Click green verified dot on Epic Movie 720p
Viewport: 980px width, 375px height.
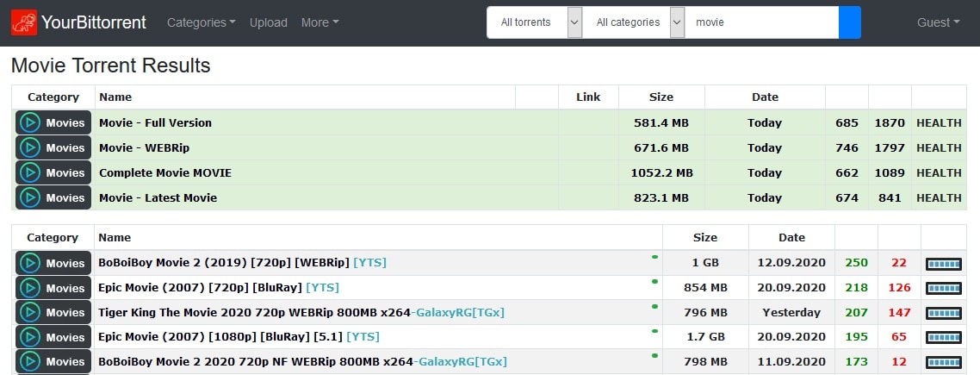[654, 282]
